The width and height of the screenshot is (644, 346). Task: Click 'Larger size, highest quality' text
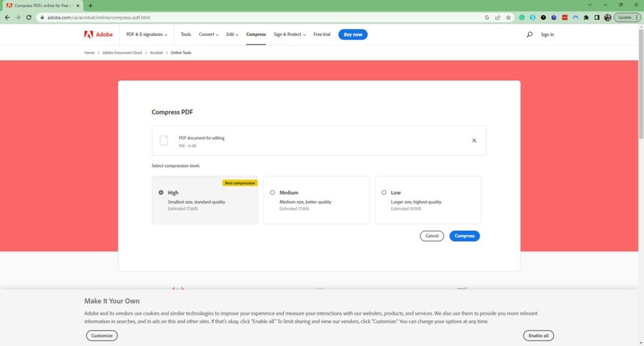click(x=416, y=202)
